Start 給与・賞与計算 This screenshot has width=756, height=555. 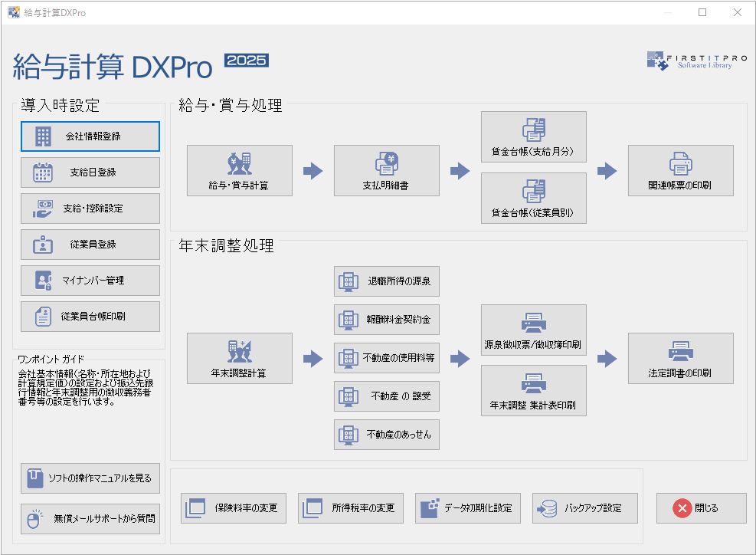click(240, 170)
